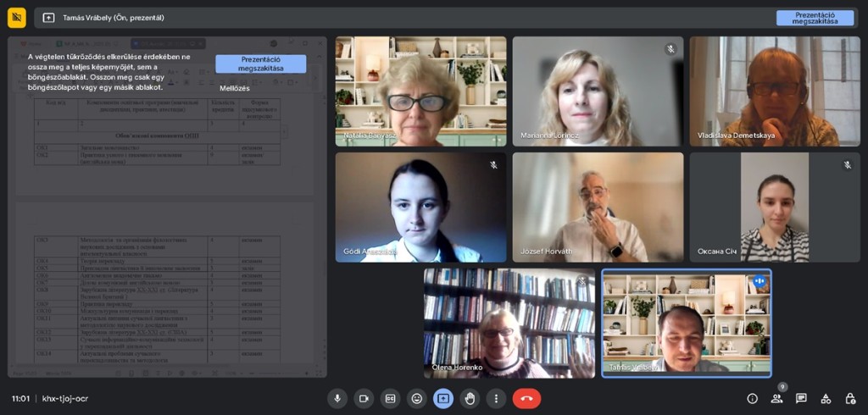Viewport: 868px width, 415px height.
Task: Open meeting details info icon
Action: pyautogui.click(x=752, y=398)
